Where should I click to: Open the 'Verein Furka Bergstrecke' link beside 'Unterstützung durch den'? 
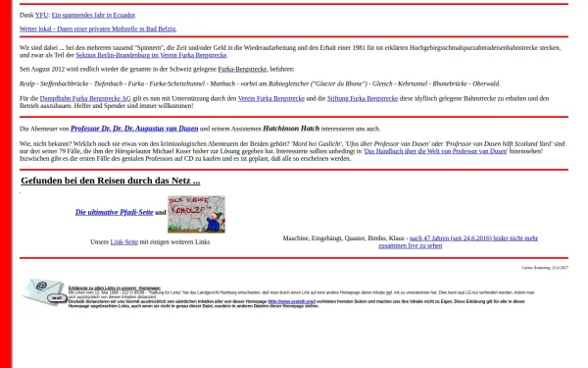tap(271, 98)
